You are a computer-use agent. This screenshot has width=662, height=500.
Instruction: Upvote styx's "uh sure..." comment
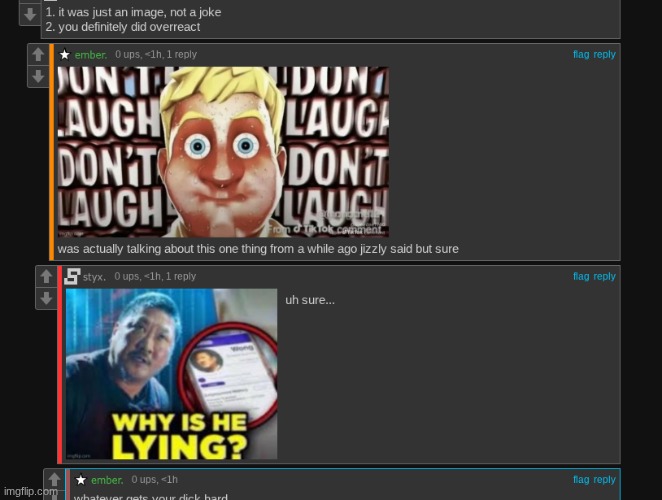tap(46, 277)
